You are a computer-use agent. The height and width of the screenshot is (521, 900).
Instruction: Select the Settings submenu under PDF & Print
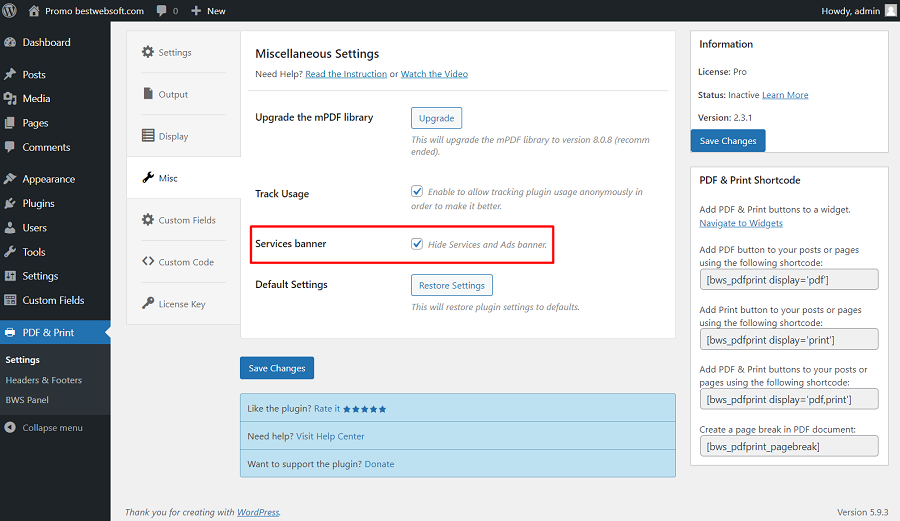[22, 360]
